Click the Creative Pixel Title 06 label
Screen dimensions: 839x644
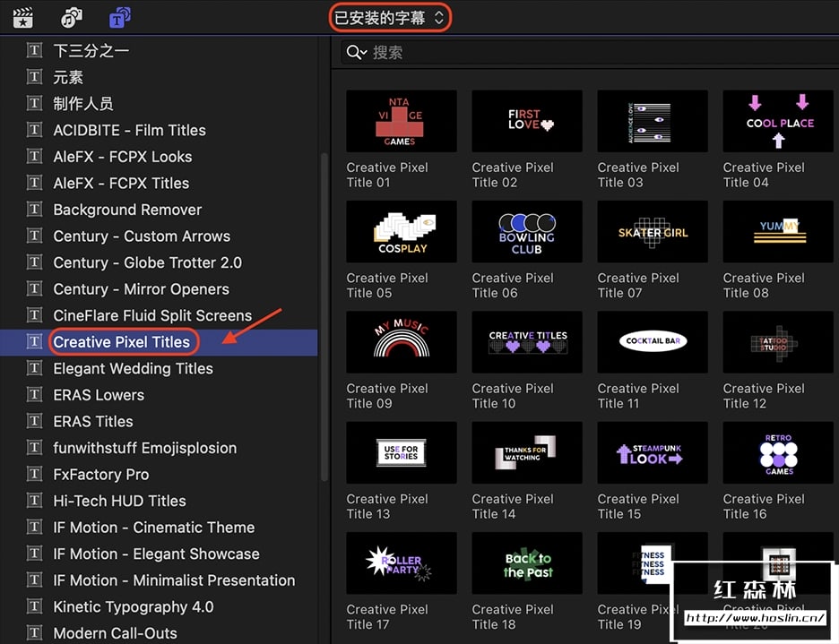513,286
